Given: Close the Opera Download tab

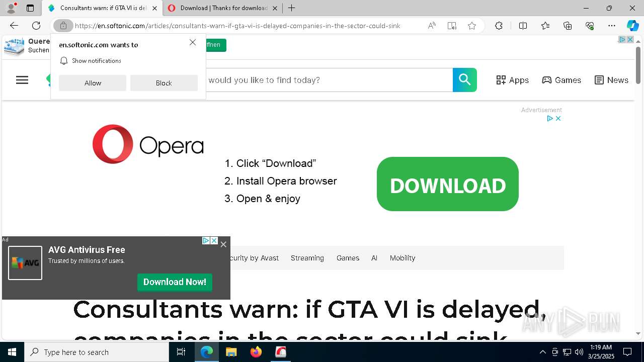Looking at the screenshot, I should pos(275,8).
